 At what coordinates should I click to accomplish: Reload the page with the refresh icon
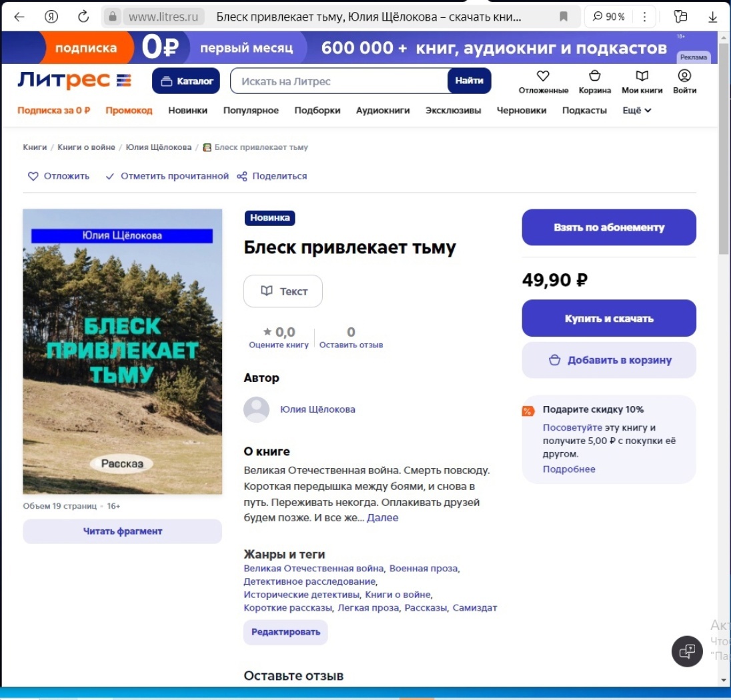pos(83,17)
